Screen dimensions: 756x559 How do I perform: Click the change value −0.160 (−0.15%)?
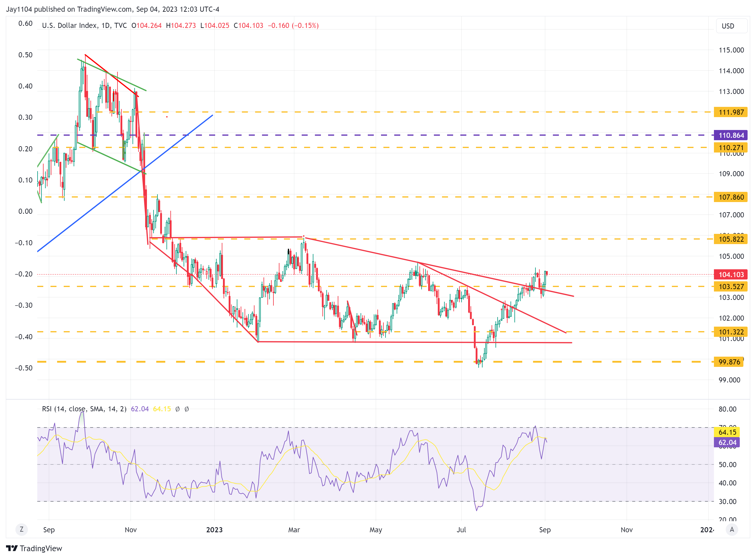coord(293,26)
